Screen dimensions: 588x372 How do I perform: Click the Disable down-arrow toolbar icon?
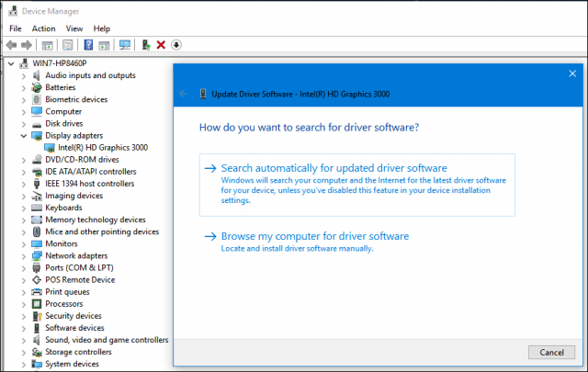click(x=176, y=45)
